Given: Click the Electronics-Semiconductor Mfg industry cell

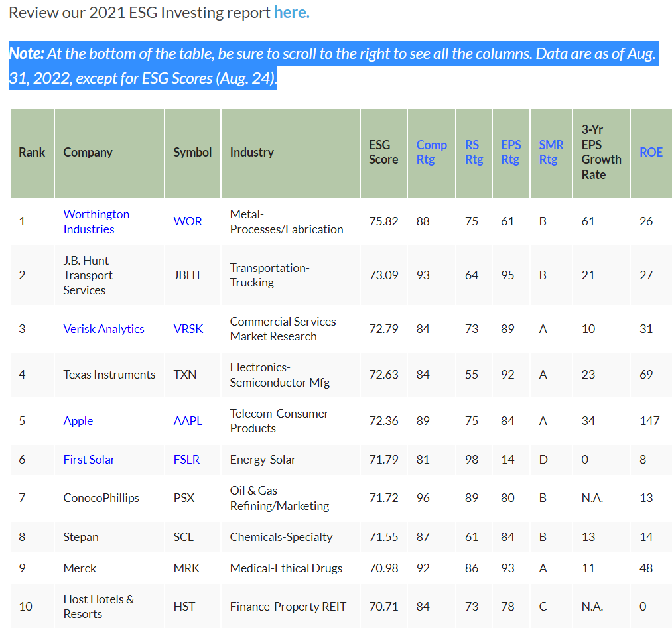Looking at the screenshot, I should click(x=290, y=375).
